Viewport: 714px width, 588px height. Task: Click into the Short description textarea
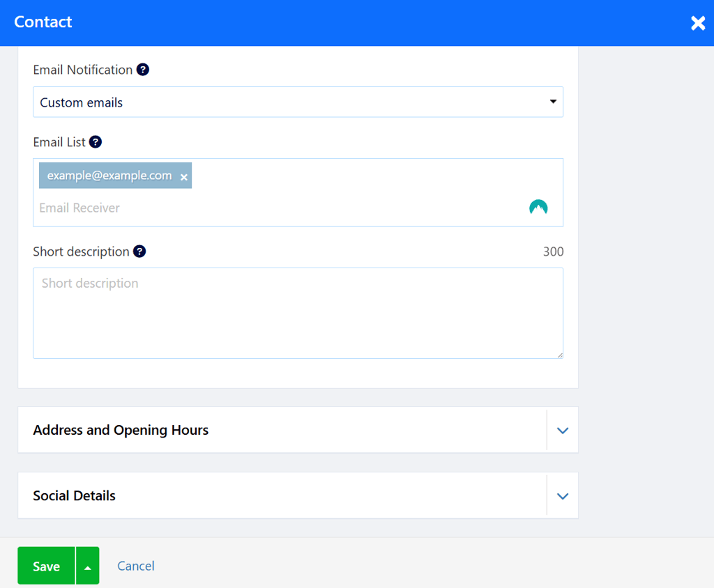(x=298, y=313)
